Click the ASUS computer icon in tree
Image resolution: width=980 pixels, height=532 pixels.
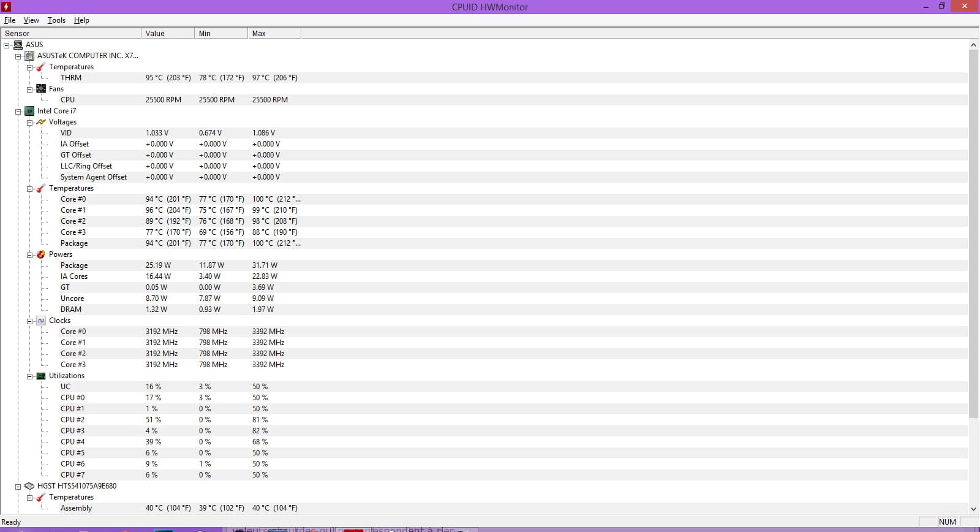(18, 45)
